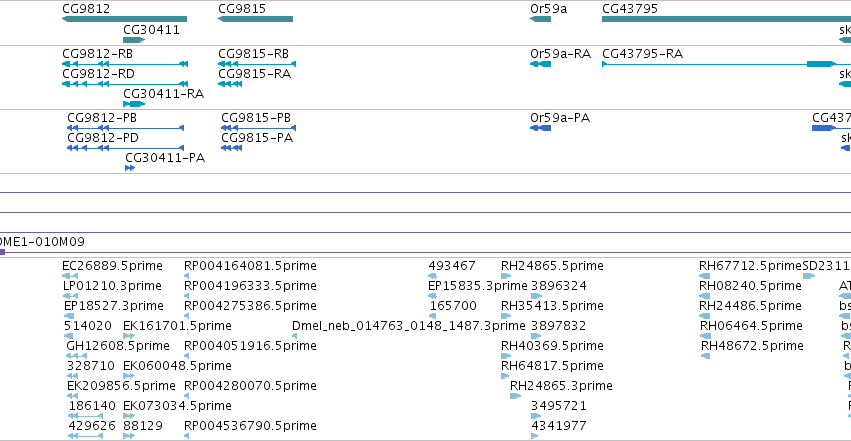Open the CG9815-RA transcript label

255,74
